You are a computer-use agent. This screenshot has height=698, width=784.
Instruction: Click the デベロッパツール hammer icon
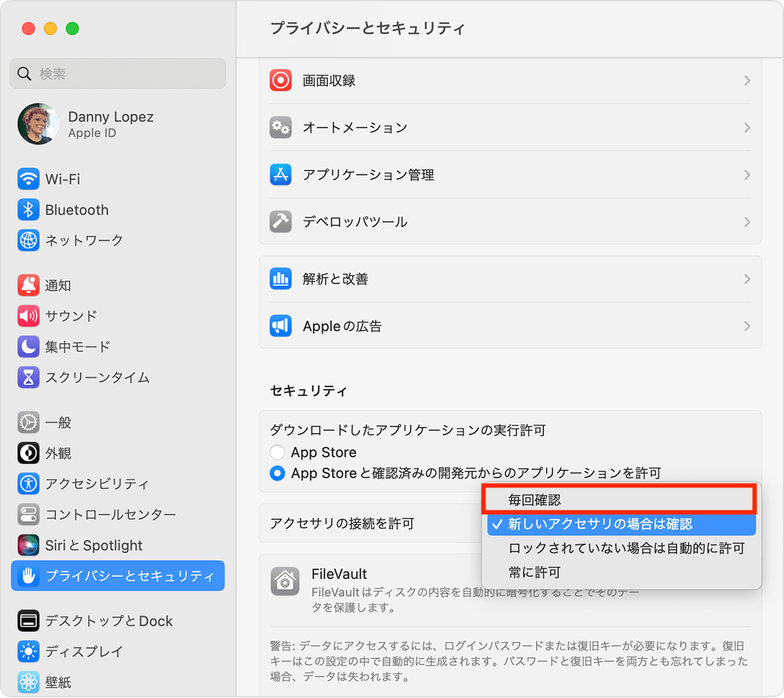click(x=281, y=222)
